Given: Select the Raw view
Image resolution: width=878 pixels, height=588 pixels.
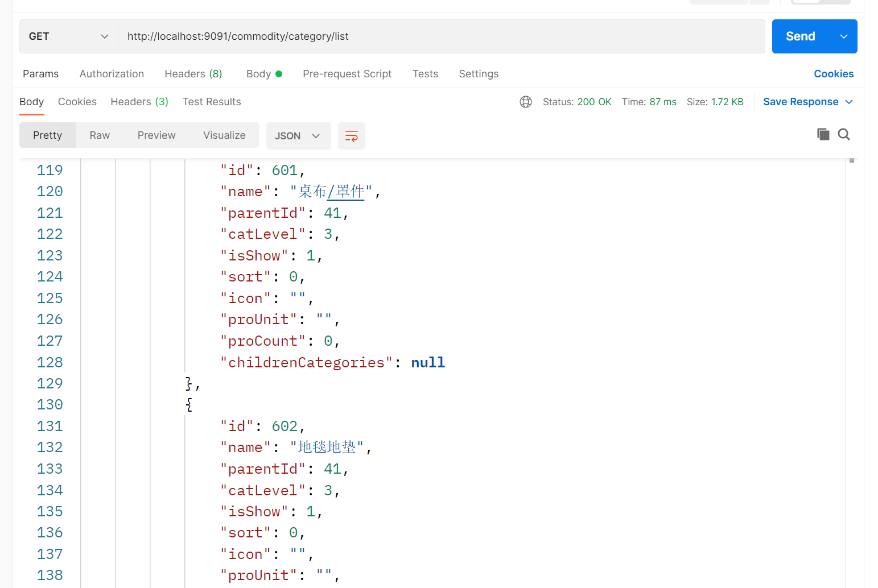Looking at the screenshot, I should click(100, 135).
